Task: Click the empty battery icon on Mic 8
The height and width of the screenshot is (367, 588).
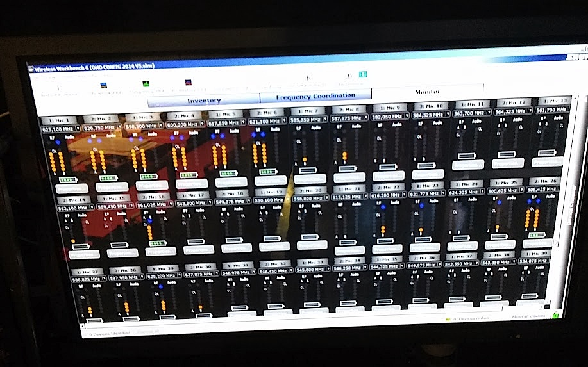Action: [x=348, y=168]
